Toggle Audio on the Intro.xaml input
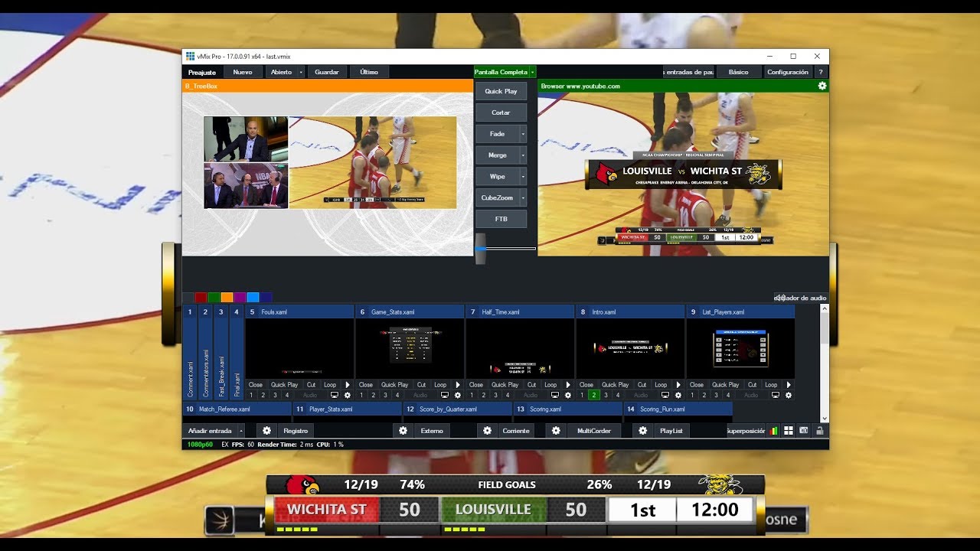 [x=641, y=395]
